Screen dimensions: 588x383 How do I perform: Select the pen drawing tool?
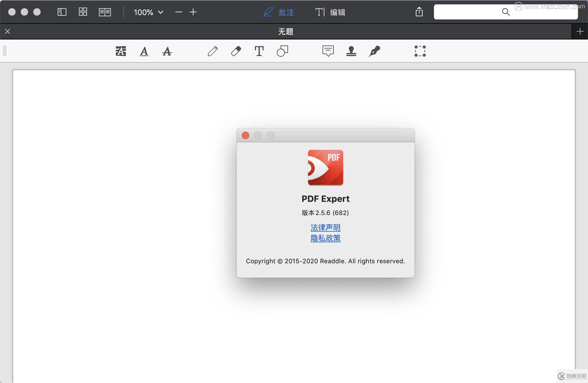[x=213, y=51]
